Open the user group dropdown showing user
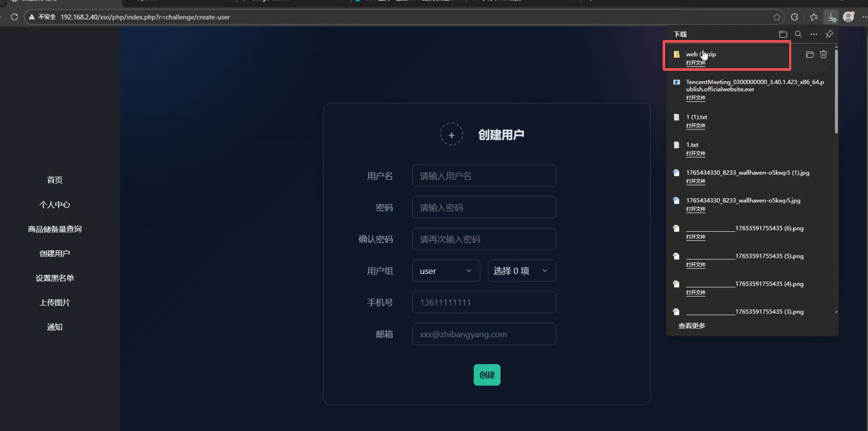Image resolution: width=868 pixels, height=431 pixels. pos(446,271)
